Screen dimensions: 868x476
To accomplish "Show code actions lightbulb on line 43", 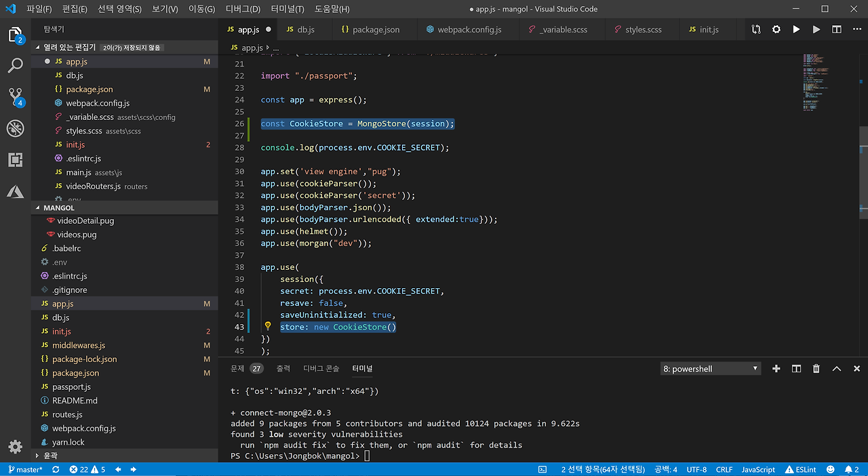I will point(268,326).
